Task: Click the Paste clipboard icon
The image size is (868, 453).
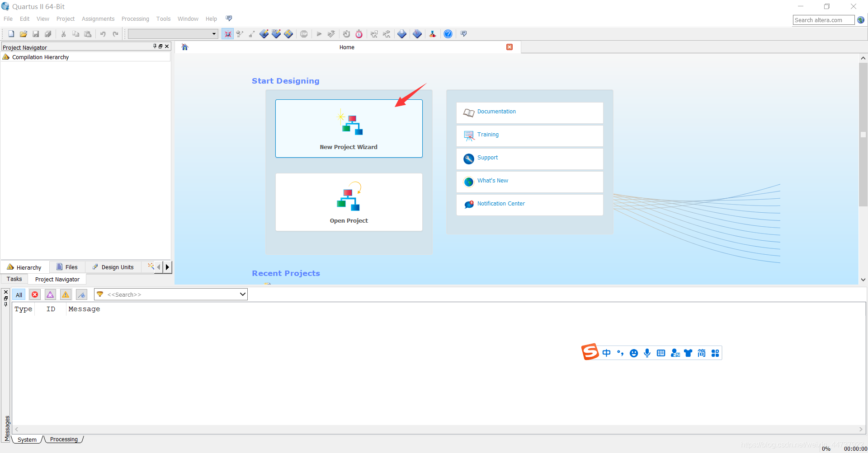Action: (88, 34)
